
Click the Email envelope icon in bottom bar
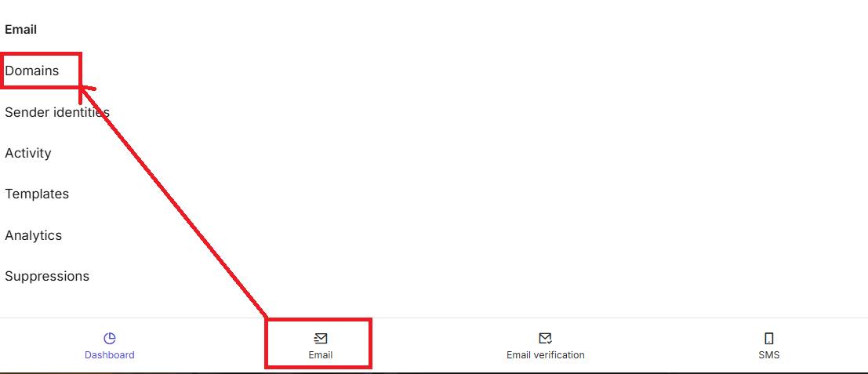(321, 339)
